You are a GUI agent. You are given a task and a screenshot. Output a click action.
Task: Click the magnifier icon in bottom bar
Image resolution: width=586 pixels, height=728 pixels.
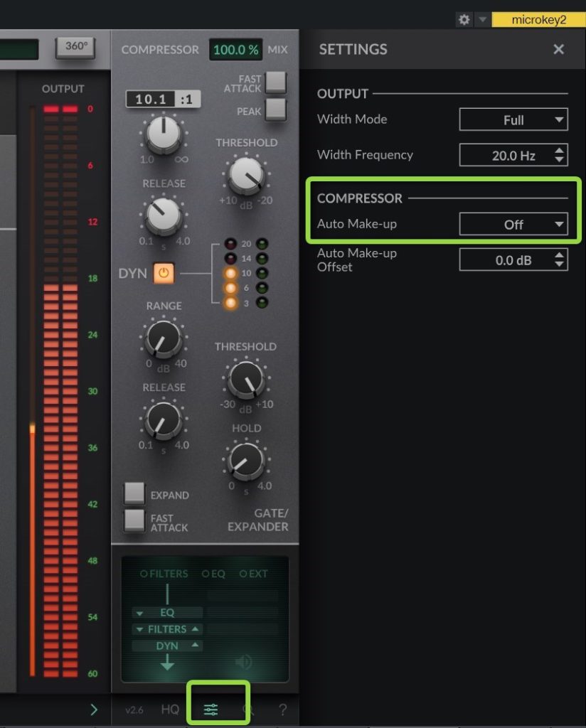point(247,710)
